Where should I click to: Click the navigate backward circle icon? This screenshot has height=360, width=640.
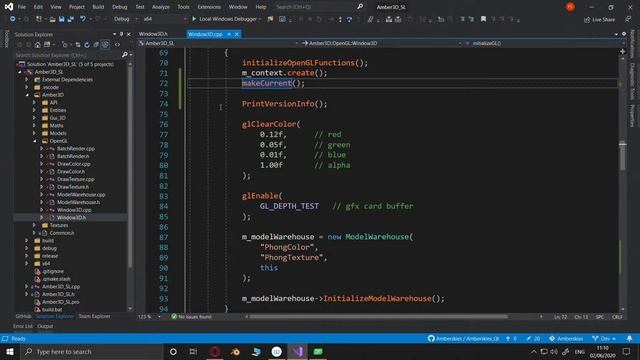(13, 19)
